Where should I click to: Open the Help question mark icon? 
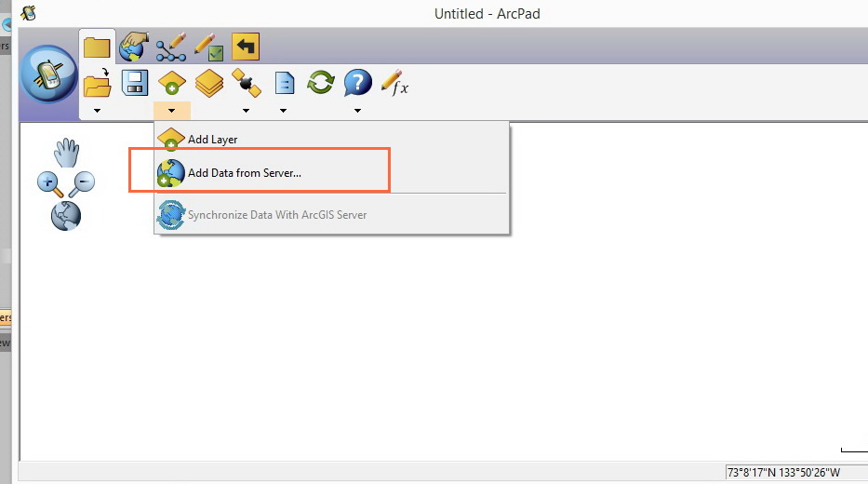(357, 83)
